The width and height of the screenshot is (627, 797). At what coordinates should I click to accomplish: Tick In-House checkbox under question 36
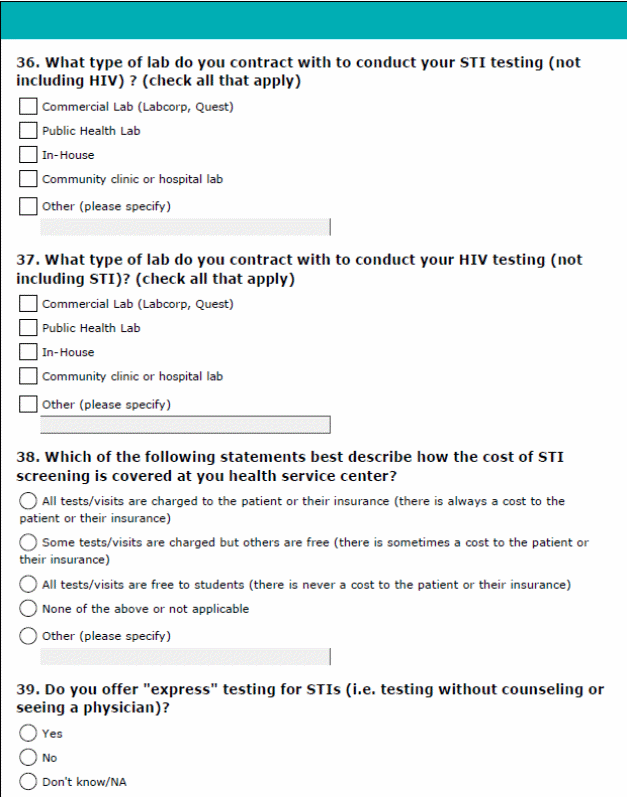click(x=29, y=155)
